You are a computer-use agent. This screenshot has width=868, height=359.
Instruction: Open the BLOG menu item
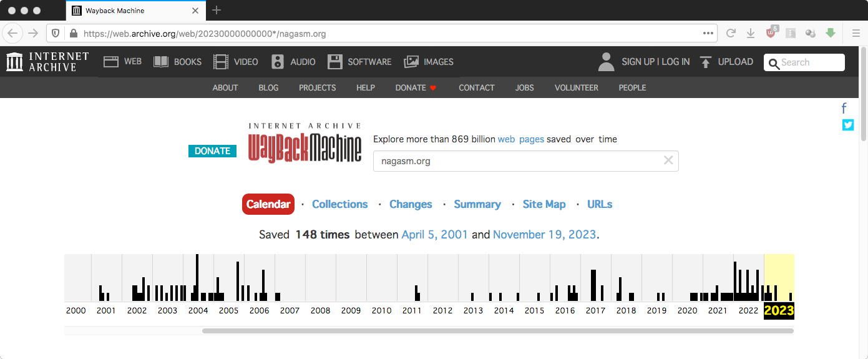point(268,88)
